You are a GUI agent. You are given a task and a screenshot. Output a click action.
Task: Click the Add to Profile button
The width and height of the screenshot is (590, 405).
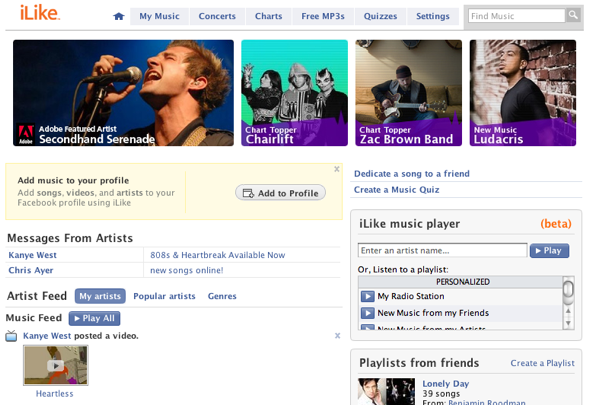point(280,193)
